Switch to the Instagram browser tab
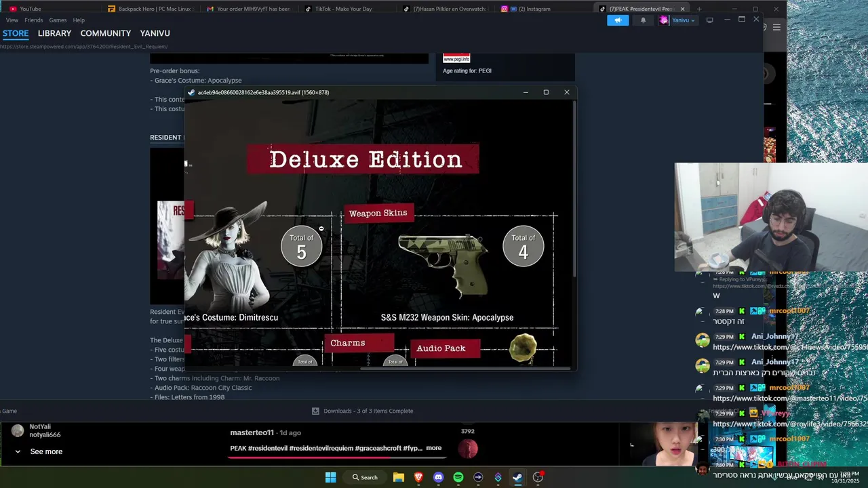Screen dimensions: 868x488 (542, 9)
